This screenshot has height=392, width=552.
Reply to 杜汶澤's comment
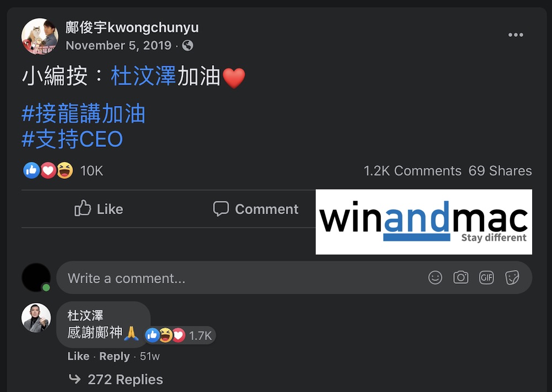(x=114, y=356)
